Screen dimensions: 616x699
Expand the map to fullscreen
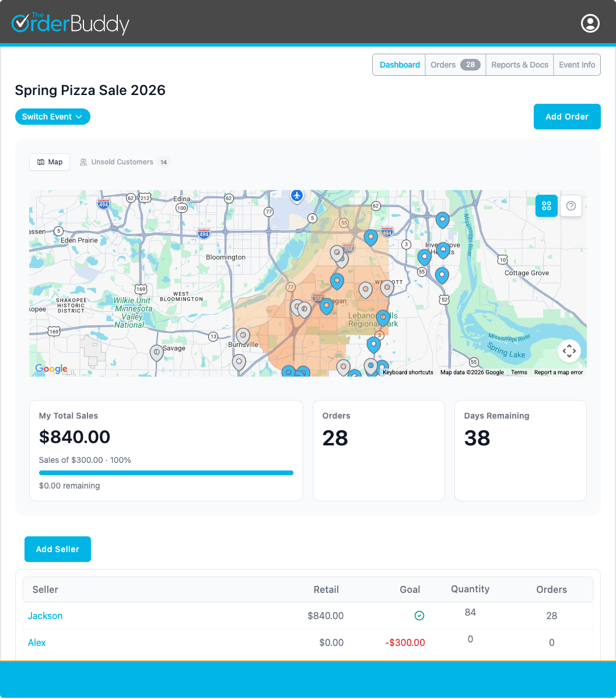[x=569, y=351]
